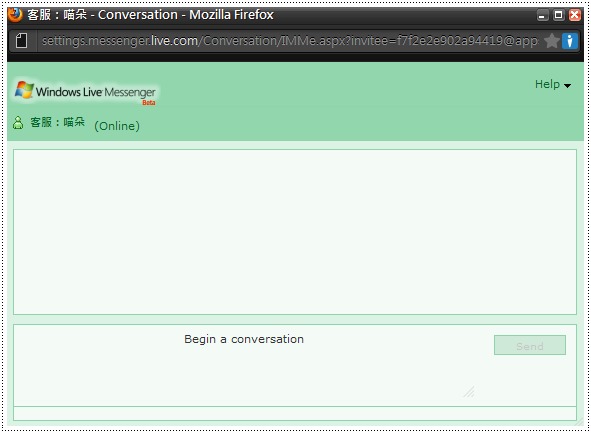Open the Help menu

click(x=547, y=84)
